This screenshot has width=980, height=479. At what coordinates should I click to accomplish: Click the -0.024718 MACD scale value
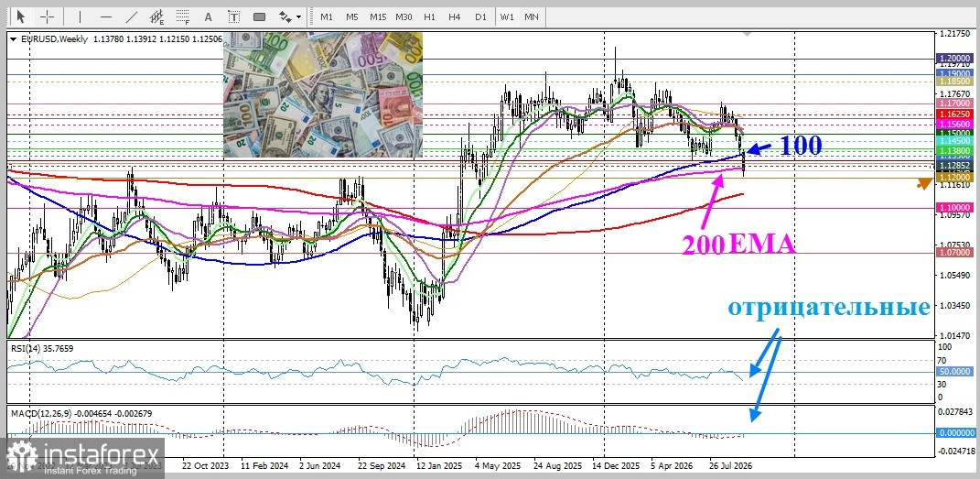tap(955, 451)
